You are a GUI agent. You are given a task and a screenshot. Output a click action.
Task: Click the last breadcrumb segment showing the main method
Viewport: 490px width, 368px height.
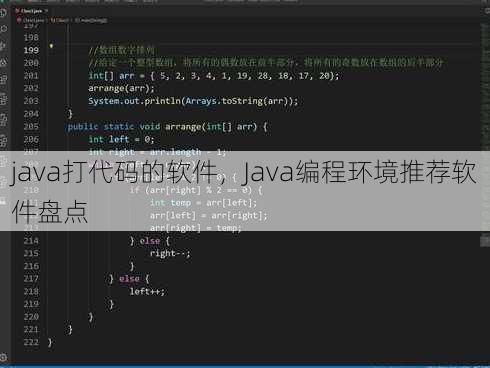coord(91,20)
